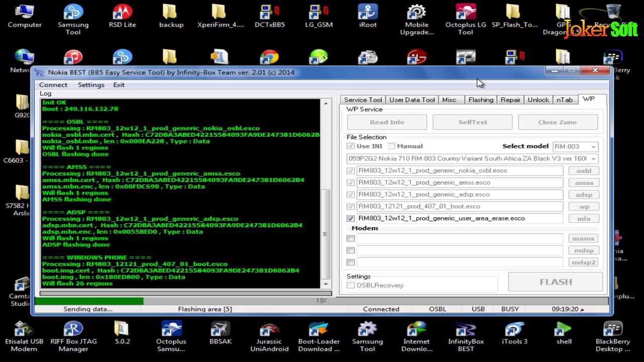Launch Octoplus LG Tool shortcut
The width and height of the screenshot is (644, 362).
[x=465, y=19]
